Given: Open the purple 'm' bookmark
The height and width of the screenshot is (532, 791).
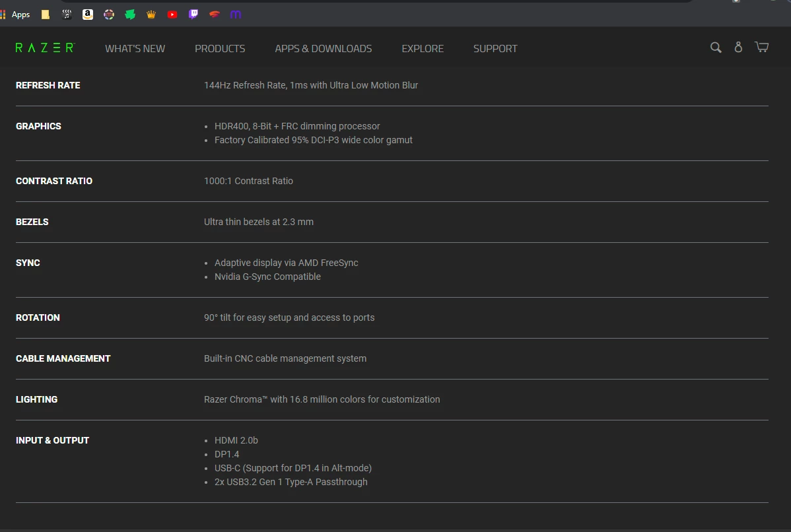Looking at the screenshot, I should [x=236, y=15].
